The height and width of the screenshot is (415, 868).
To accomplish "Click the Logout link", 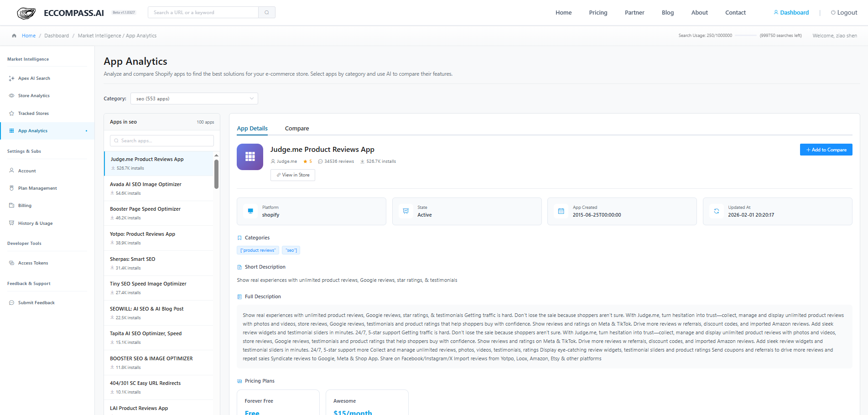I will point(844,13).
